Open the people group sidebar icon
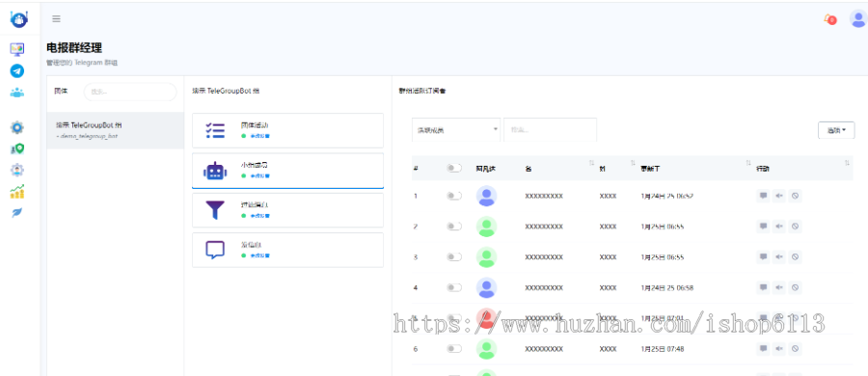868x376 pixels. point(17,93)
